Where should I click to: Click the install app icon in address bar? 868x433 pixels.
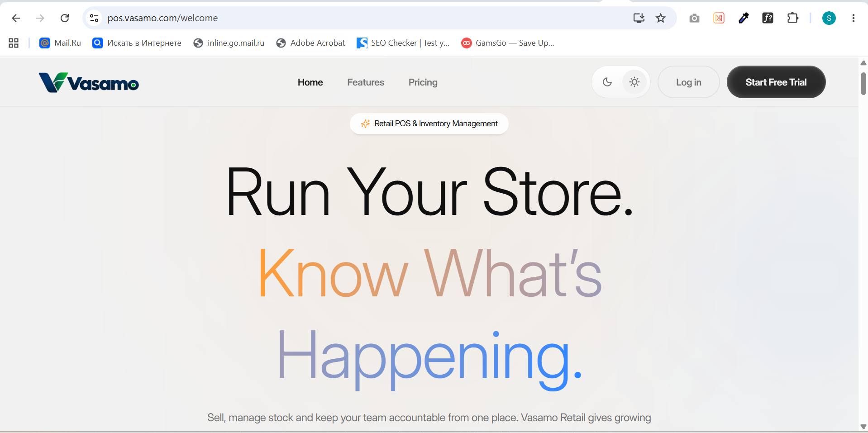pyautogui.click(x=639, y=18)
